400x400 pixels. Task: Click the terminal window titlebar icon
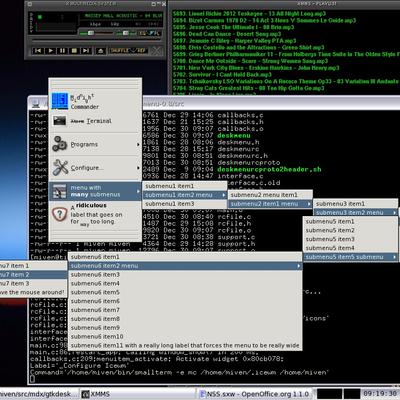point(35,104)
